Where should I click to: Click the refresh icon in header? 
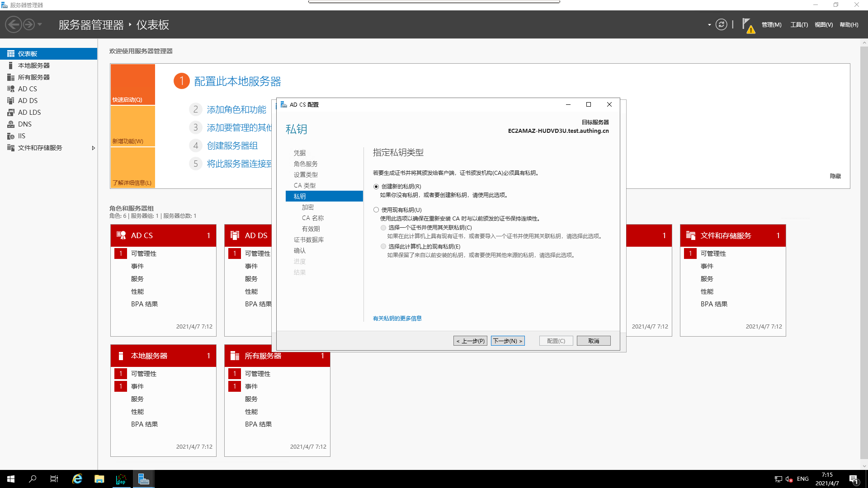pos(722,24)
